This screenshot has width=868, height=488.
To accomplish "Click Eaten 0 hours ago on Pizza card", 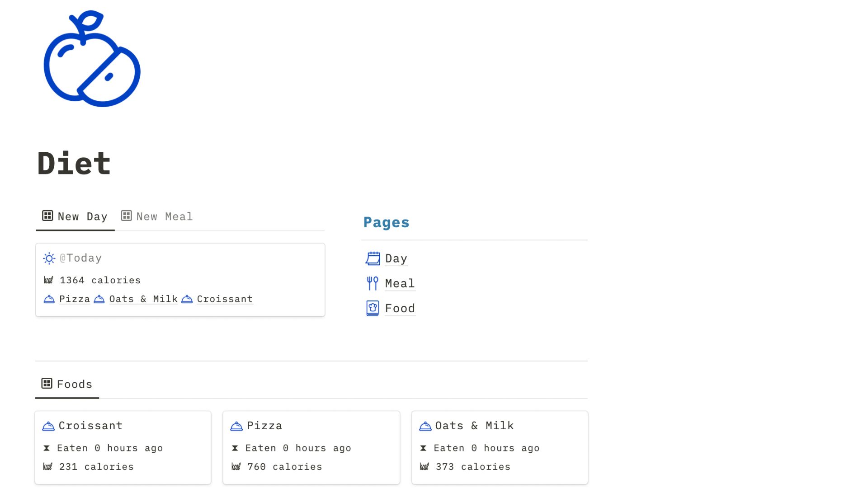I will click(298, 448).
